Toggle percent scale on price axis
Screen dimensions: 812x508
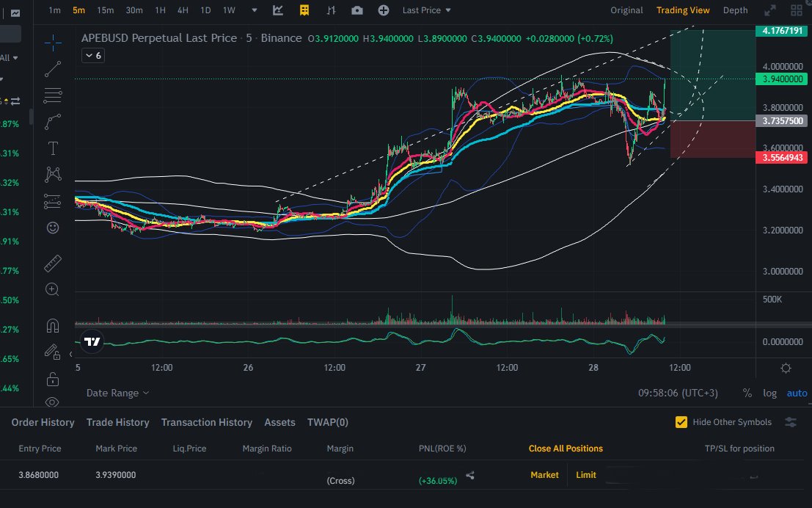click(747, 393)
